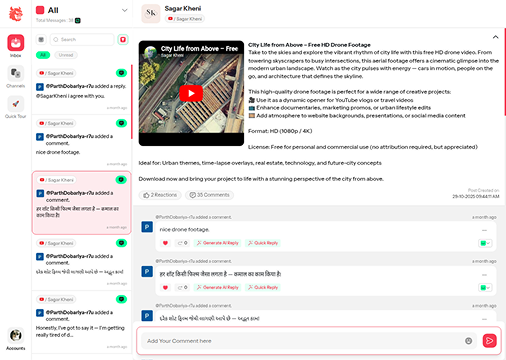The image size is (506, 360).
Task: Click the Sagar Kheni channel tag in header
Action: (185, 19)
